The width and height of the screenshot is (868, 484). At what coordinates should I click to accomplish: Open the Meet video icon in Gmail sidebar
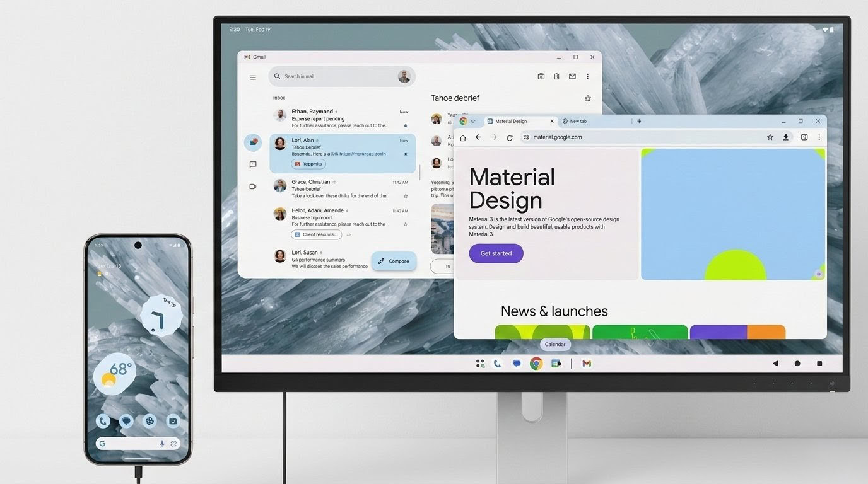click(x=253, y=187)
